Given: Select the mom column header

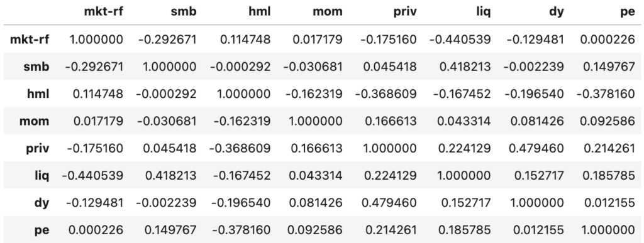Looking at the screenshot, I should 327,11.
